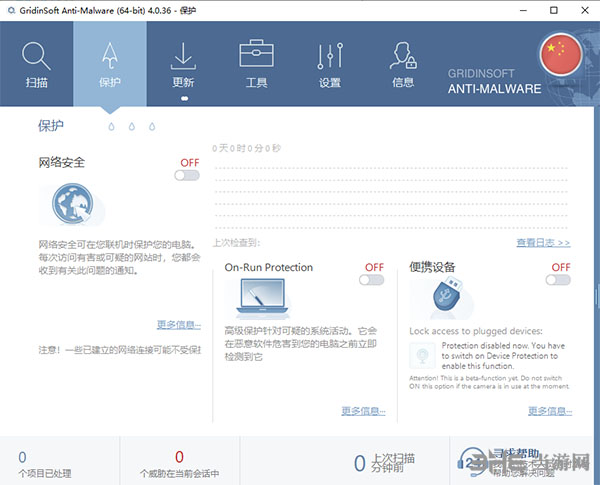
Task: Open the 设置 (Settings) tab
Action: [x=330, y=64]
